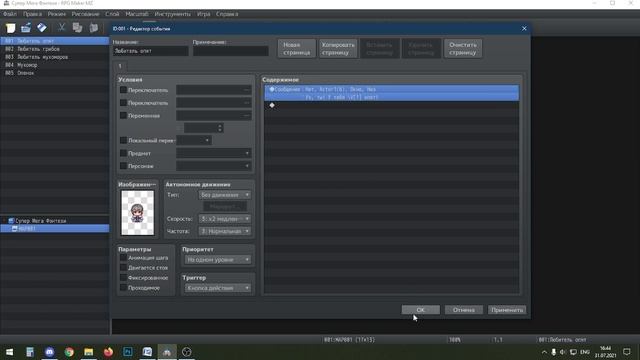Image resolution: width=640 pixels, height=360 pixels.
Task: Show hidden system tray icons
Action: pos(544,352)
